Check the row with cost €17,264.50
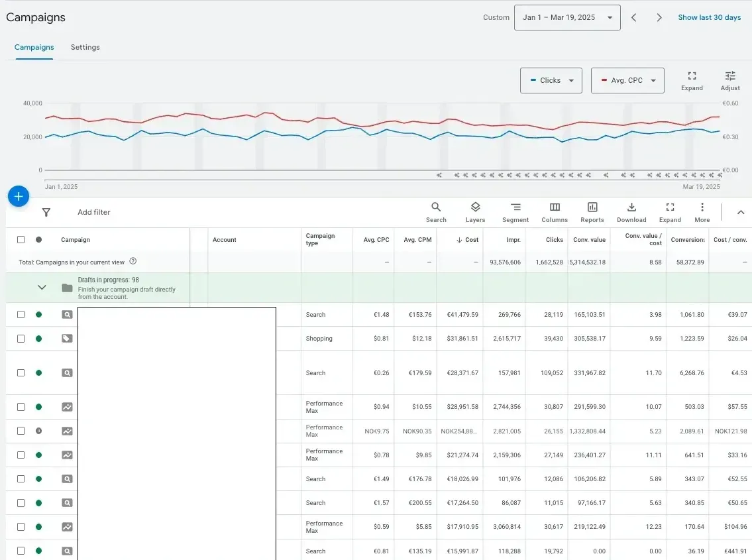This screenshot has width=752, height=560. point(21,503)
